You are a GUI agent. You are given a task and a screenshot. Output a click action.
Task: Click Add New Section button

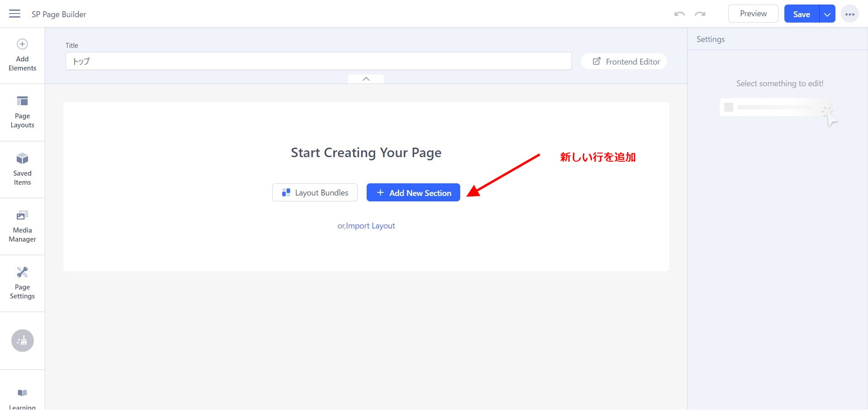(413, 193)
